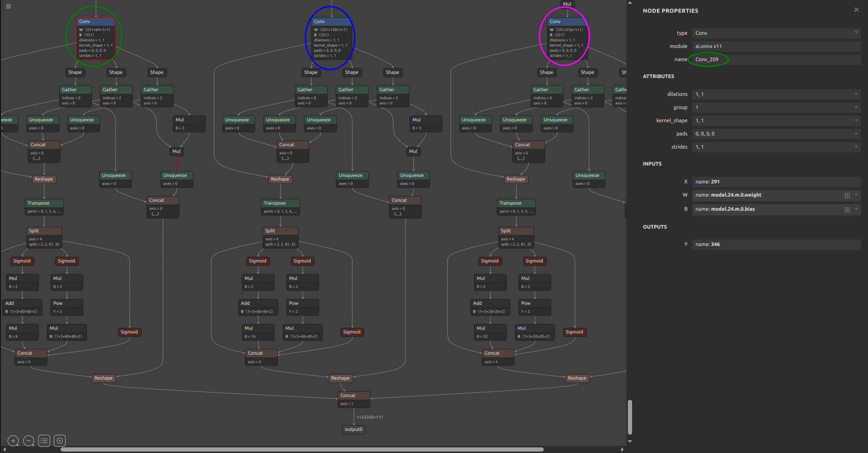
Task: Click the horizontal scrollbar at bottom
Action: pyautogui.click(x=302, y=449)
